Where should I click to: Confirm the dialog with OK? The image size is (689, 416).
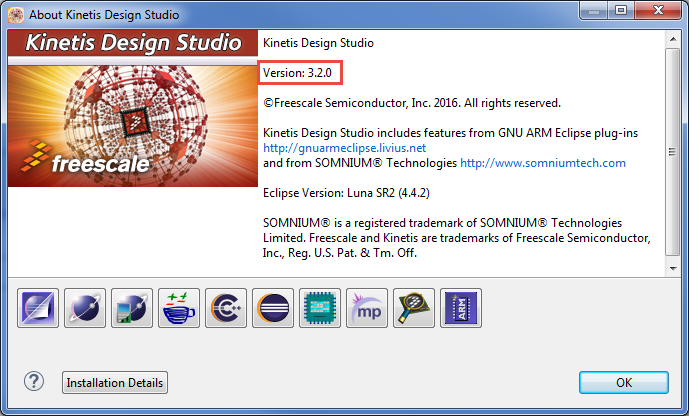tap(624, 383)
